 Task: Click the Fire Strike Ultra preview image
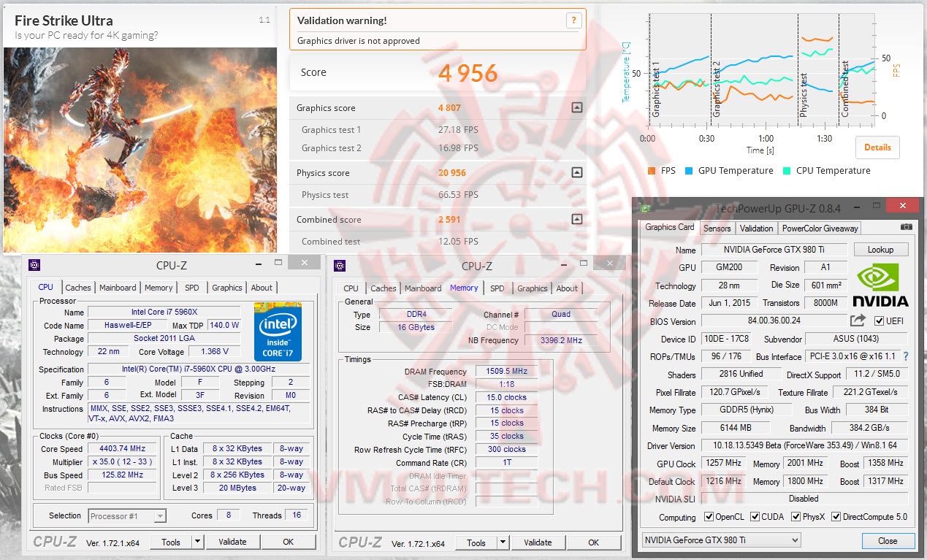140,150
